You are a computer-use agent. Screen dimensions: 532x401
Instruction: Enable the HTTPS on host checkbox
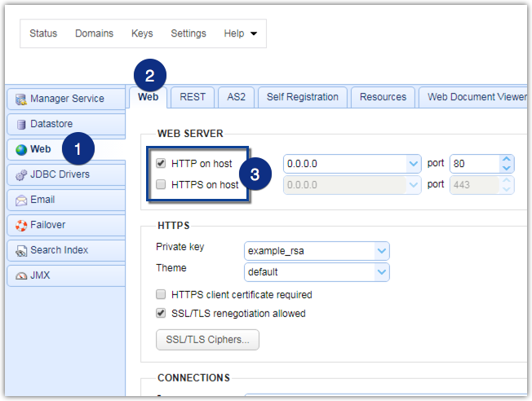point(161,185)
